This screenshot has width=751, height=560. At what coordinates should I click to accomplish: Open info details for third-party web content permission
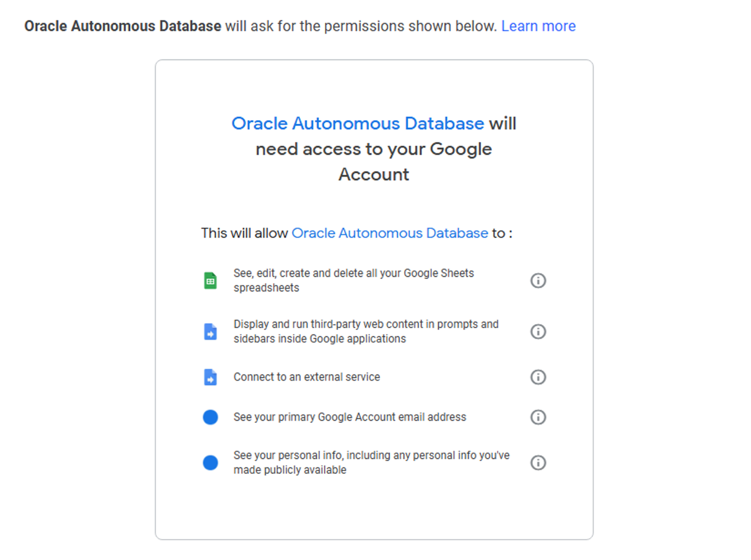pos(538,331)
